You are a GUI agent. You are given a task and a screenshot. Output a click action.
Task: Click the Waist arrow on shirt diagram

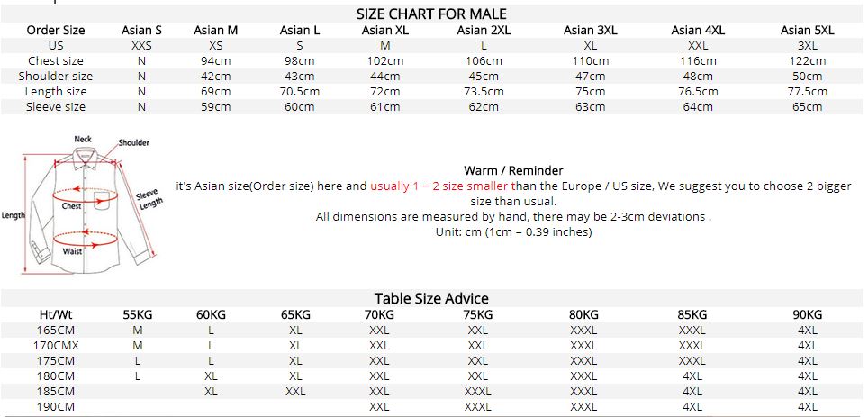pyautogui.click(x=86, y=240)
